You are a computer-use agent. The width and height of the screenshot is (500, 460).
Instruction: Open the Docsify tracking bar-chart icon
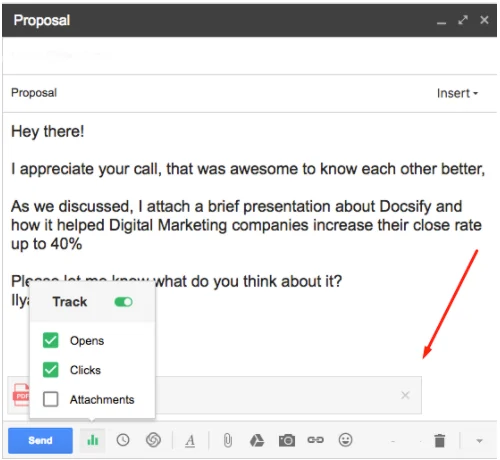(x=92, y=440)
